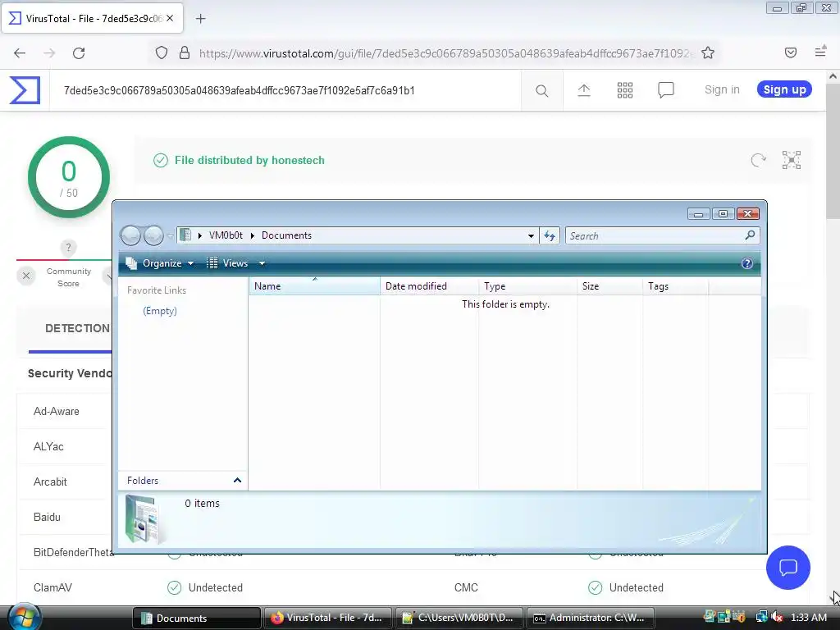Viewport: 840px width, 630px height.
Task: Click the Explorer back navigation button
Action: [x=130, y=235]
